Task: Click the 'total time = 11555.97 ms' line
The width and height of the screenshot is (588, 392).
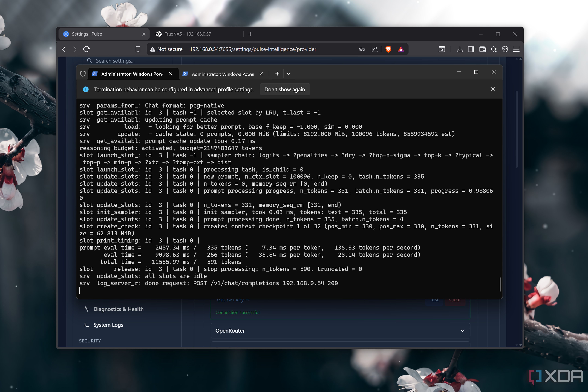Action: pyautogui.click(x=171, y=262)
